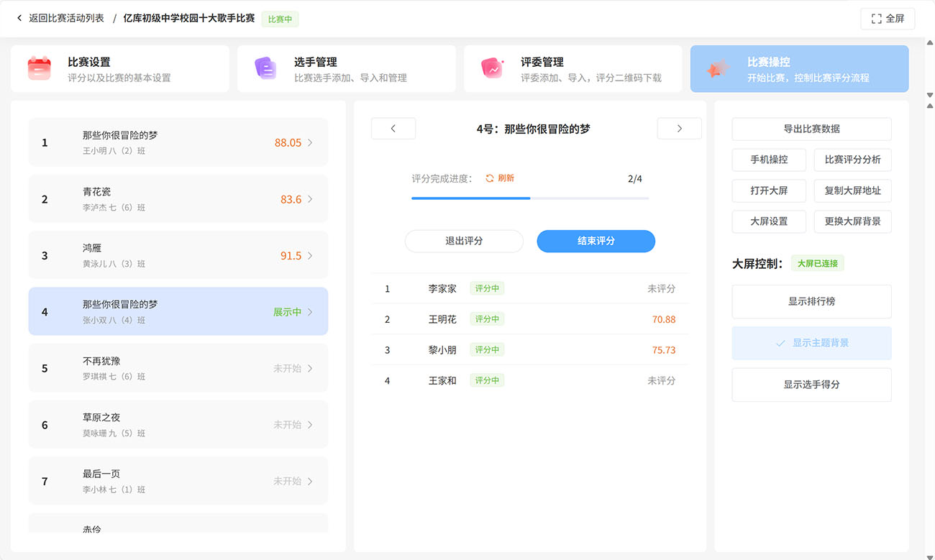The height and width of the screenshot is (560, 935).
Task: Go to previous contestant with left arrow
Action: [393, 129]
